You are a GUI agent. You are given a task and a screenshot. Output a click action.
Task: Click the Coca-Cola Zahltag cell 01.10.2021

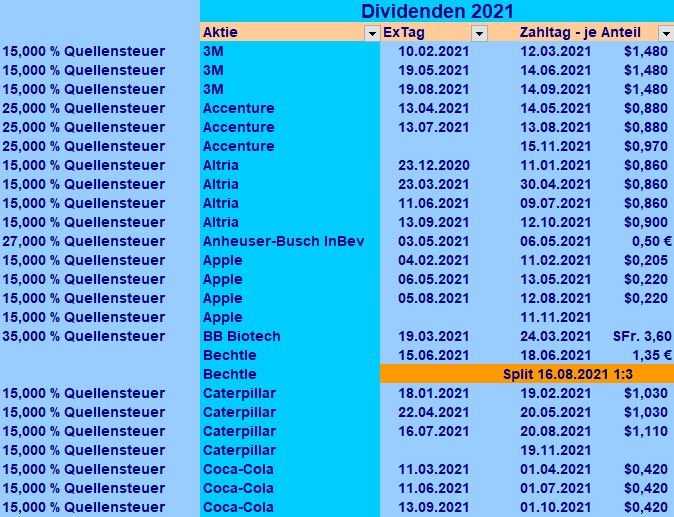555,507
